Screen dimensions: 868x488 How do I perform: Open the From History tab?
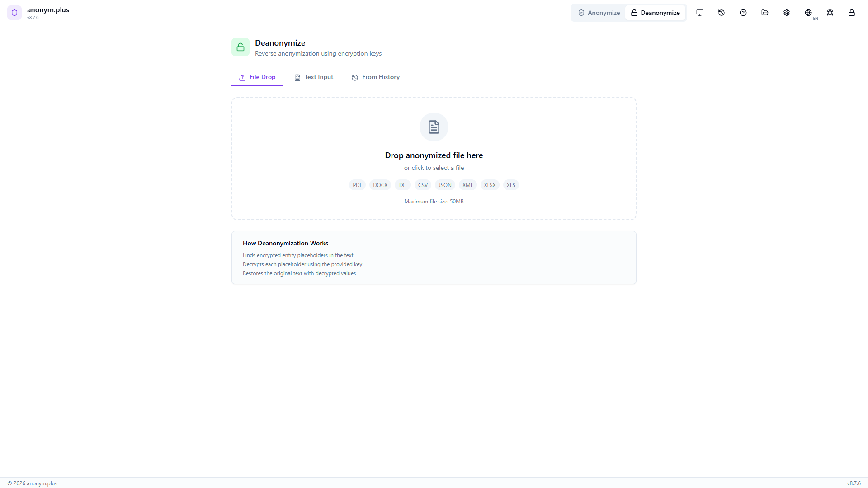(x=376, y=77)
